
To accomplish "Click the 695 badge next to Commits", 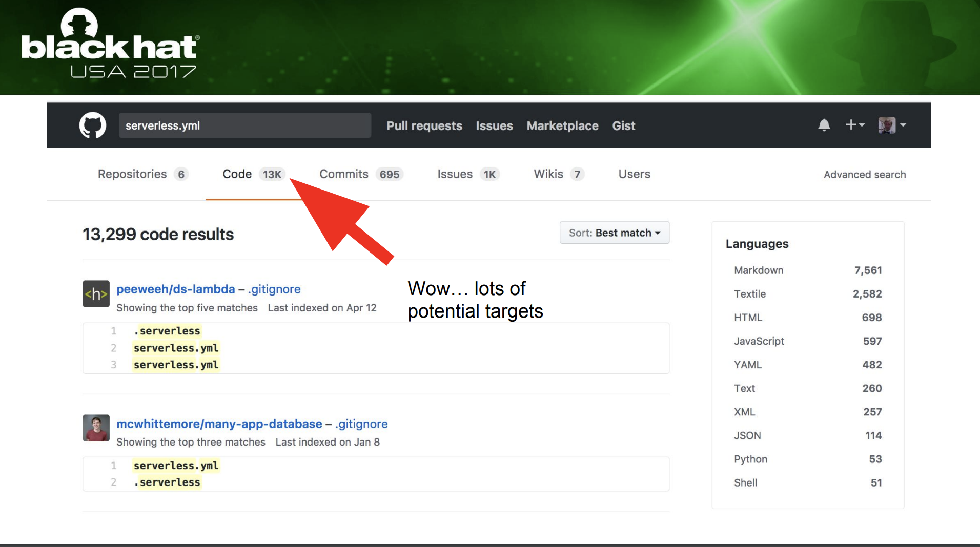I will point(390,175).
